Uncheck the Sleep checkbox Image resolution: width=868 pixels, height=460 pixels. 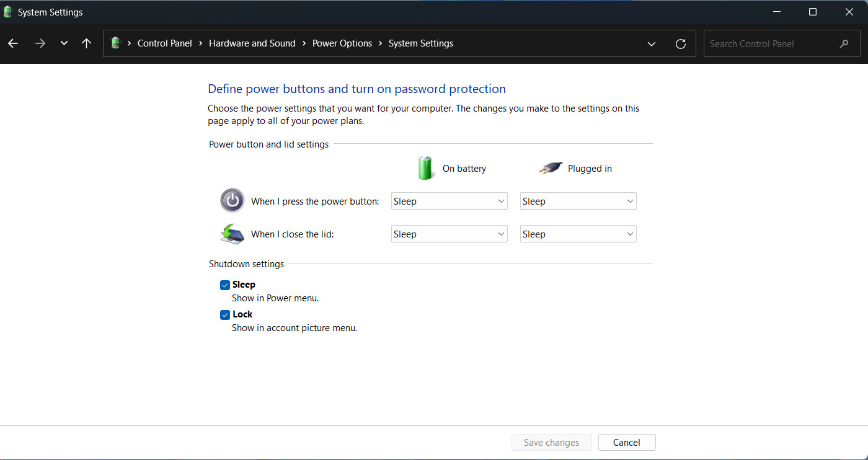click(x=225, y=285)
